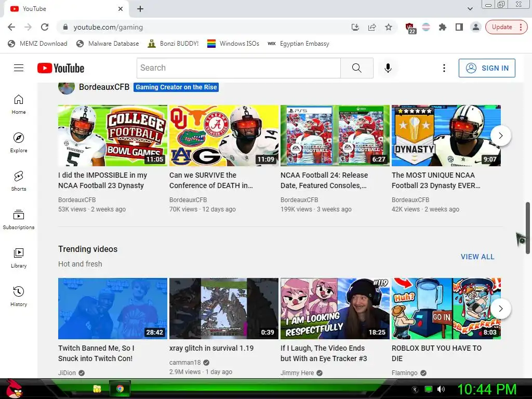The width and height of the screenshot is (532, 399).
Task: Go forward with browser forward arrow
Action: pos(28,27)
